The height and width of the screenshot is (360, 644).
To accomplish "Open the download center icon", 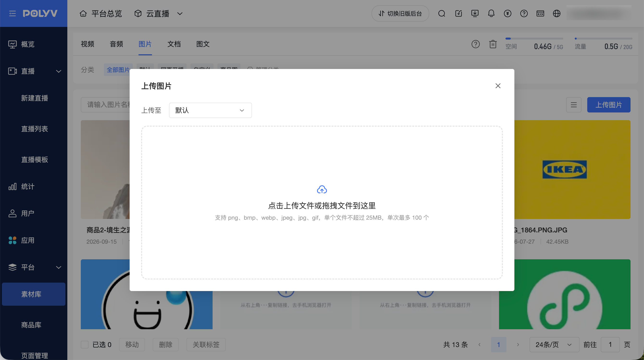I will point(475,13).
